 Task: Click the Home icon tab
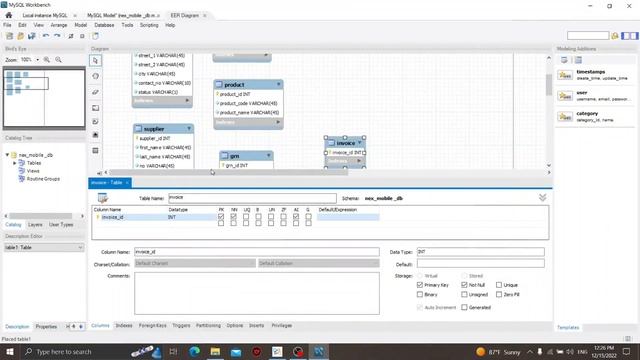pyautogui.click(x=9, y=15)
